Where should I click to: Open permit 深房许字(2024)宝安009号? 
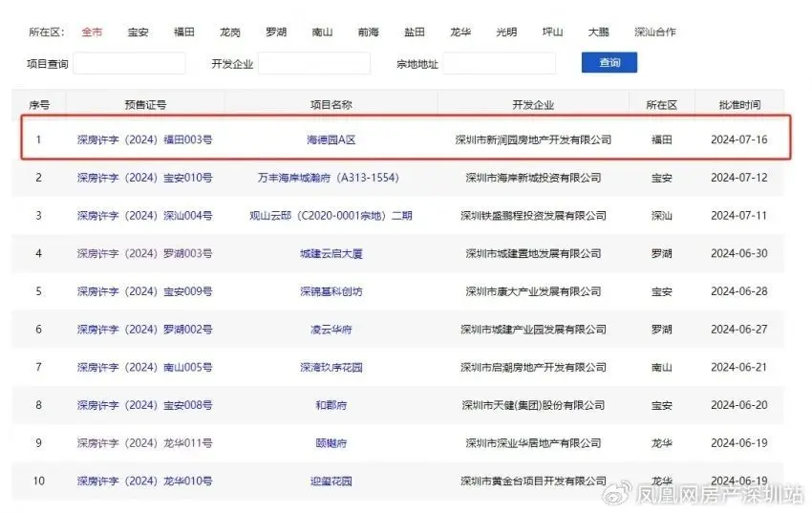click(x=144, y=291)
